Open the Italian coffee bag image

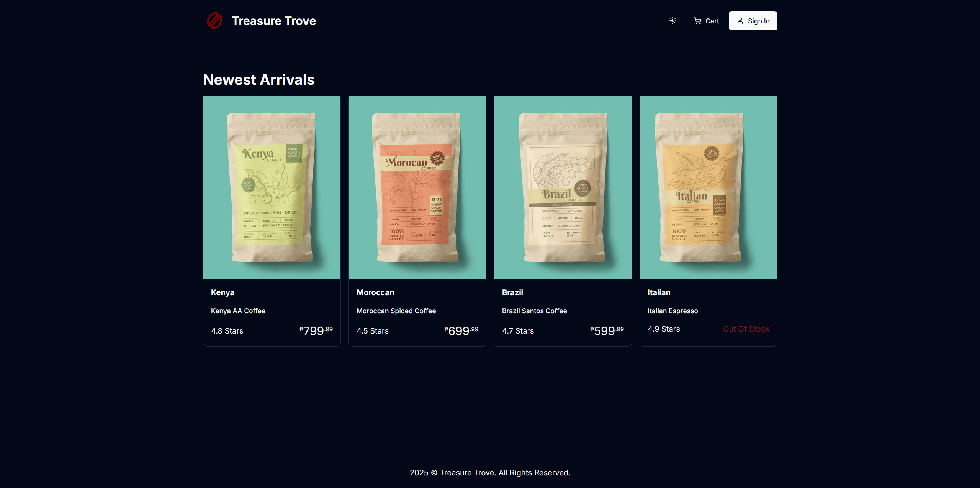pos(708,187)
